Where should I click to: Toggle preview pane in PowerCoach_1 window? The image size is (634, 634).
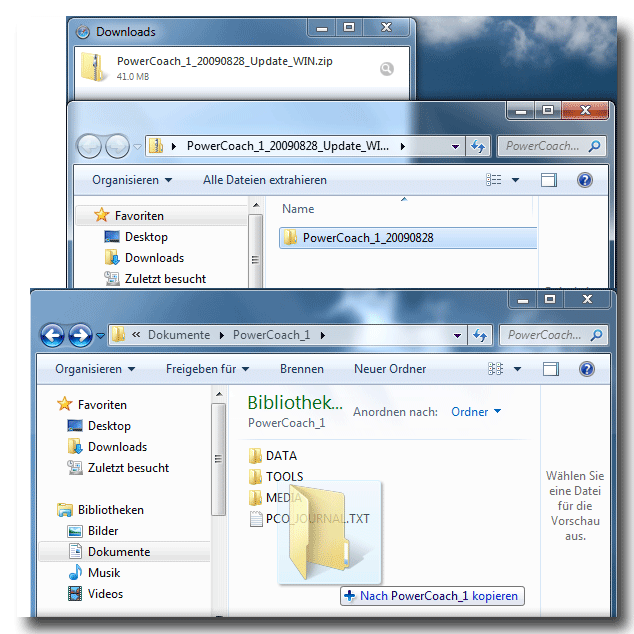(551, 369)
